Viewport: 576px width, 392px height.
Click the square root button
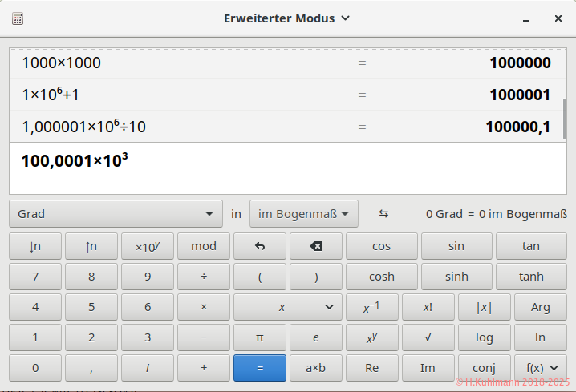(x=428, y=337)
